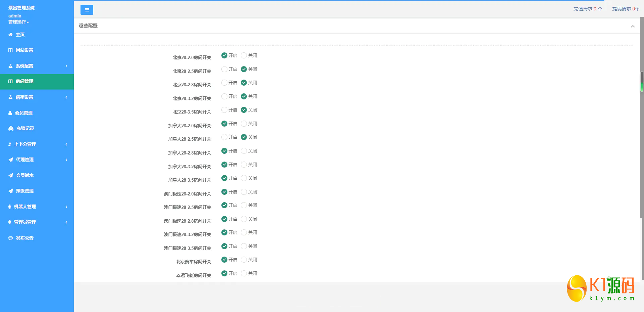The width and height of the screenshot is (644, 312).
Task: Go to 网站设置 in the sidebar
Action: [37, 50]
